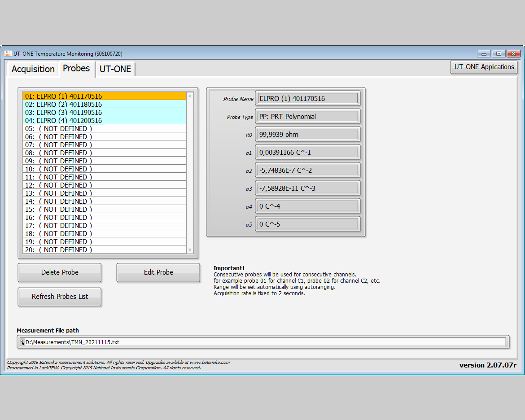Viewport: 525px width, 420px height.
Task: Click the R0 resistance value field
Action: click(x=307, y=134)
